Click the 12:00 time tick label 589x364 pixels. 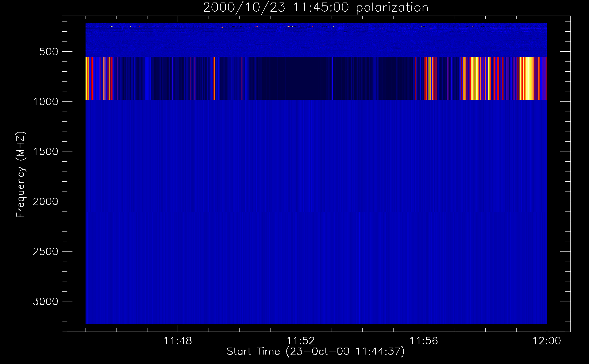click(547, 341)
